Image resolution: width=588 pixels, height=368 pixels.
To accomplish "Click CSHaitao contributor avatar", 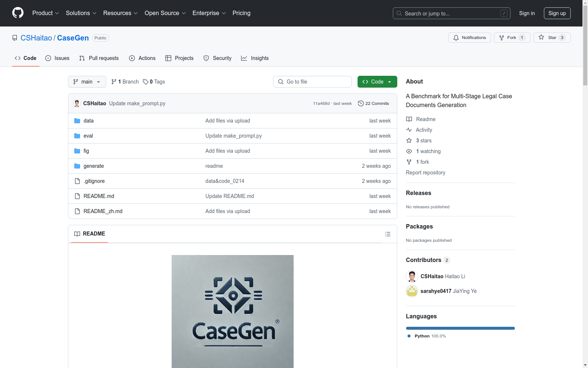I will [x=412, y=276].
